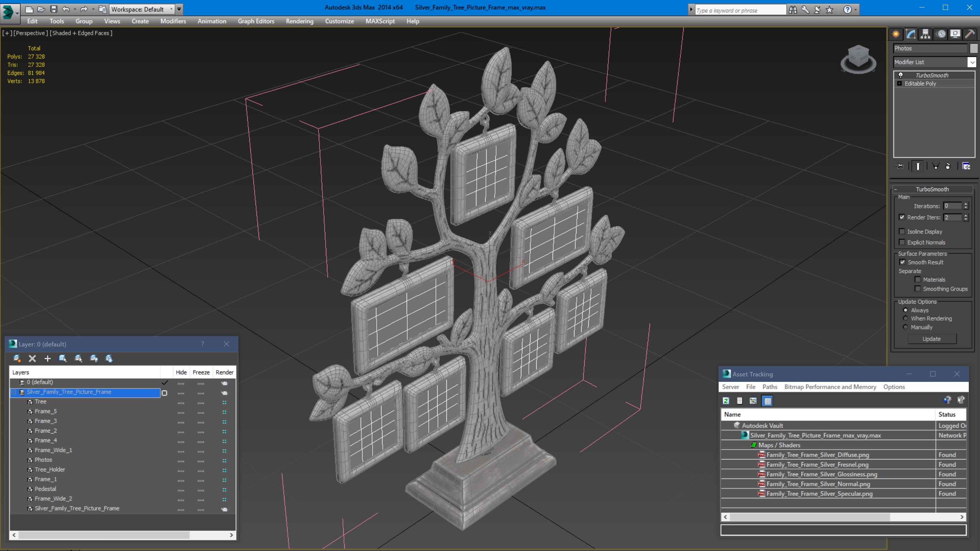Toggle TurboSmooth modifier lightbulb on/off
The image size is (980, 551).
coord(901,75)
